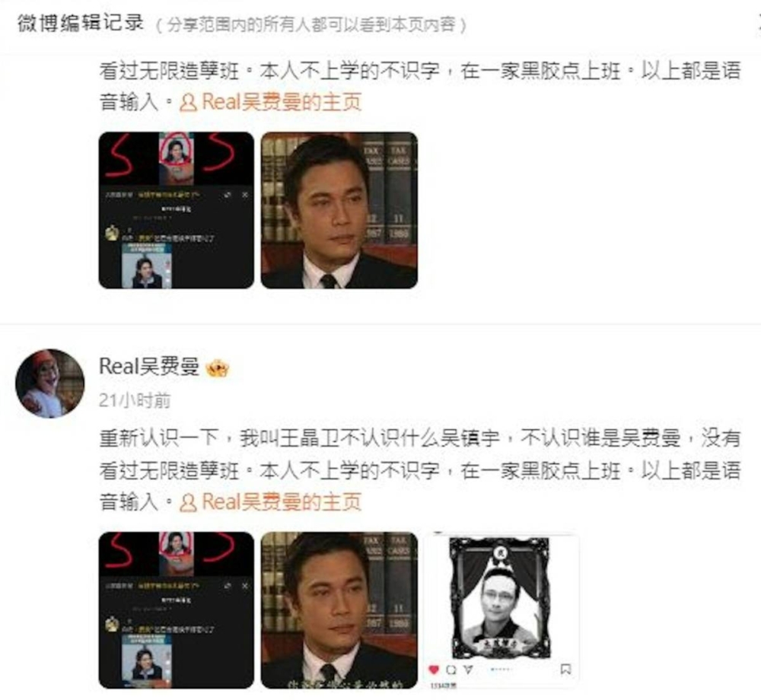Click the comment bubble icon under the framed portrait
The width and height of the screenshot is (761, 700).
click(451, 670)
